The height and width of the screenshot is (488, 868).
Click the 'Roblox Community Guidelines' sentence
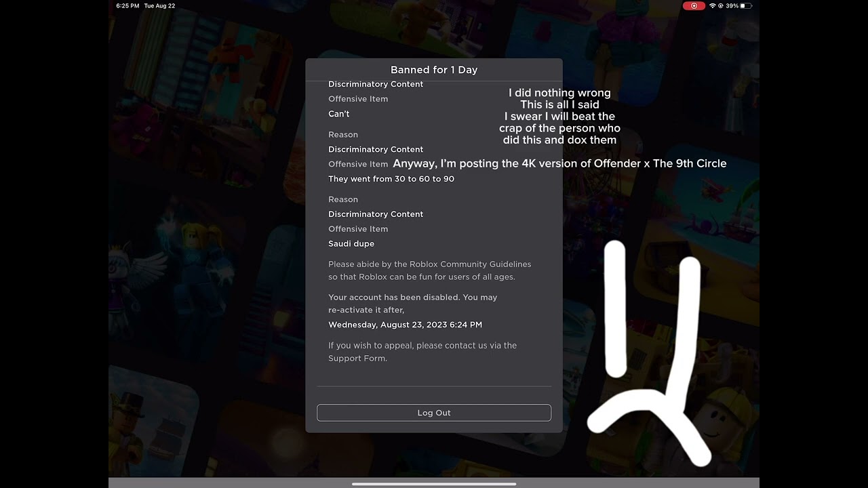pos(430,270)
